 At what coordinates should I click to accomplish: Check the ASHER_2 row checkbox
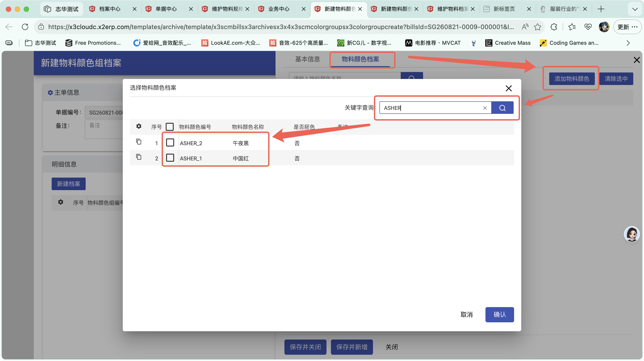(170, 142)
